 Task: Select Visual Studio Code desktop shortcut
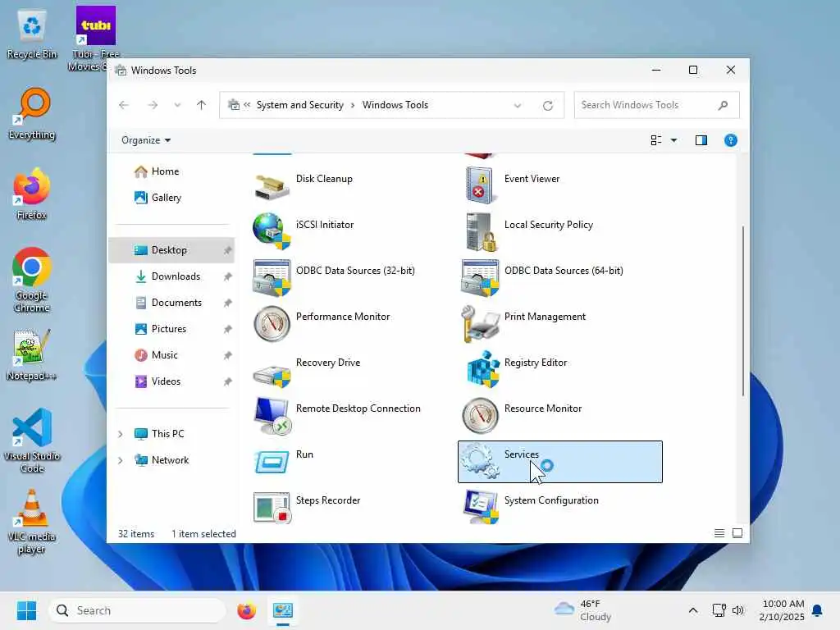click(32, 441)
